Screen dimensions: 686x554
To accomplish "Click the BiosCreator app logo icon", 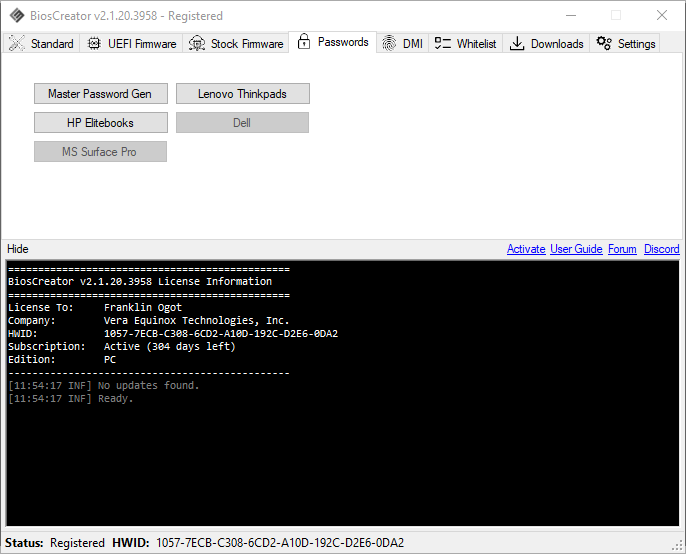I will pos(17,15).
